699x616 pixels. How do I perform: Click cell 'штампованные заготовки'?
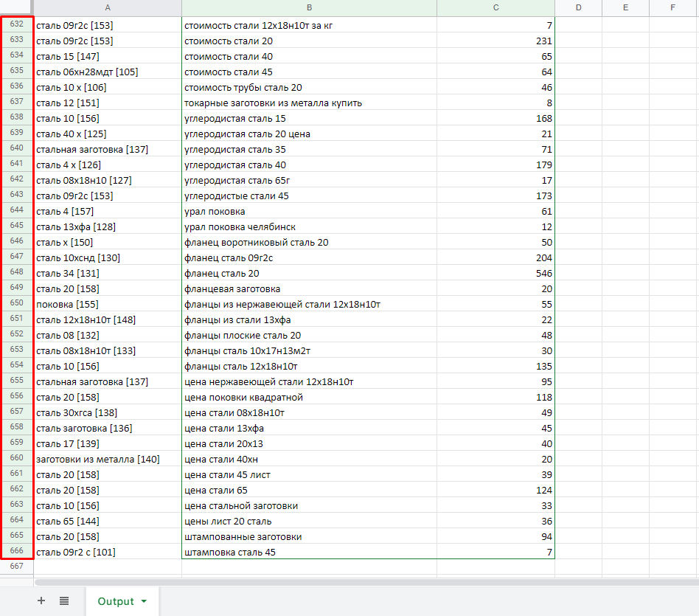[309, 536]
